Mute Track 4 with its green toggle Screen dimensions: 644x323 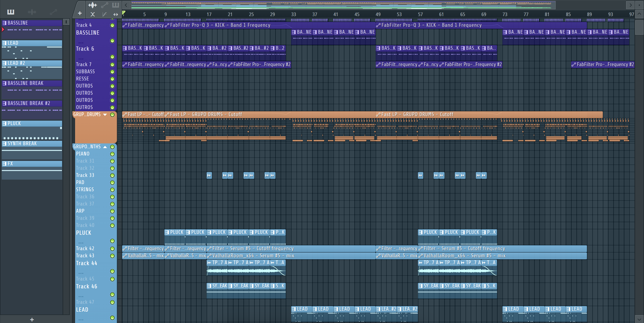(112, 25)
